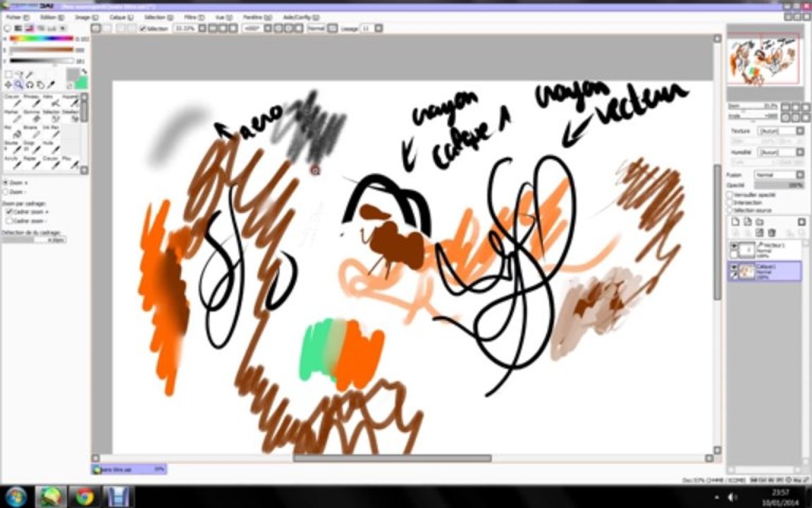Image resolution: width=812 pixels, height=508 pixels.
Task: Click the canvas horizontal scrollbar
Action: 392,458
